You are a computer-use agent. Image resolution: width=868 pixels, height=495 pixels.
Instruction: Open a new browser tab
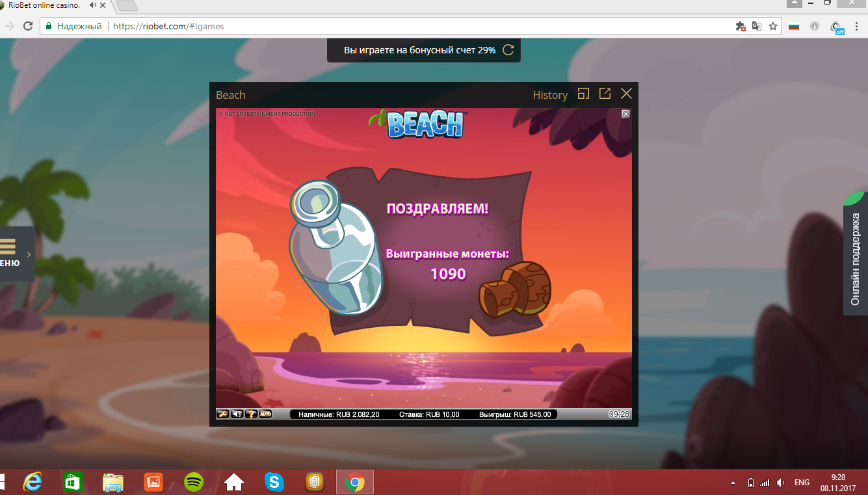point(127,5)
